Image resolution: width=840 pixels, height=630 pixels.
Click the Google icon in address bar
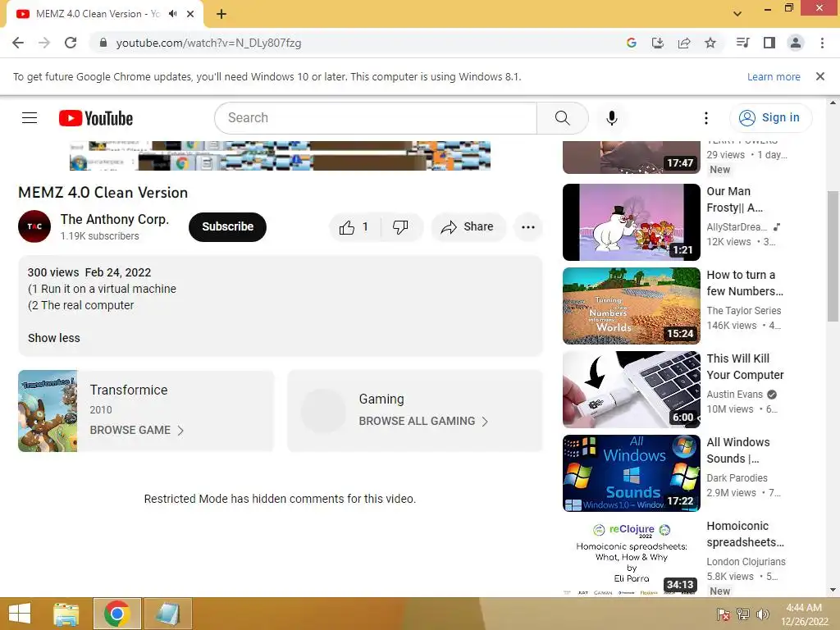click(x=632, y=43)
